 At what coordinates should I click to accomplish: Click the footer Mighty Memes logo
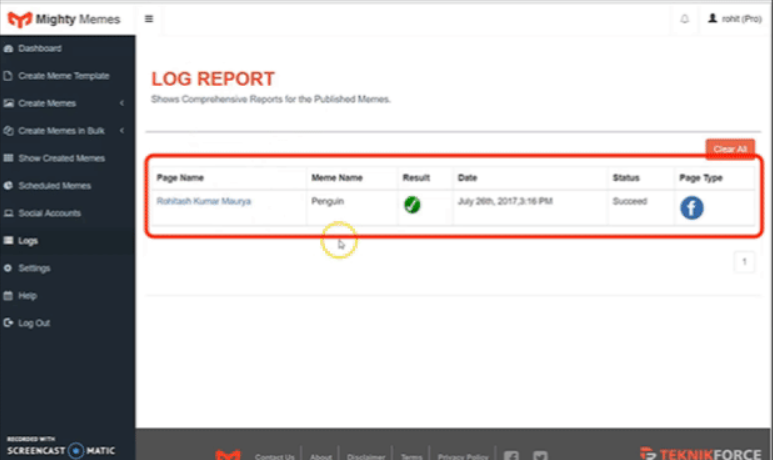[x=228, y=455]
